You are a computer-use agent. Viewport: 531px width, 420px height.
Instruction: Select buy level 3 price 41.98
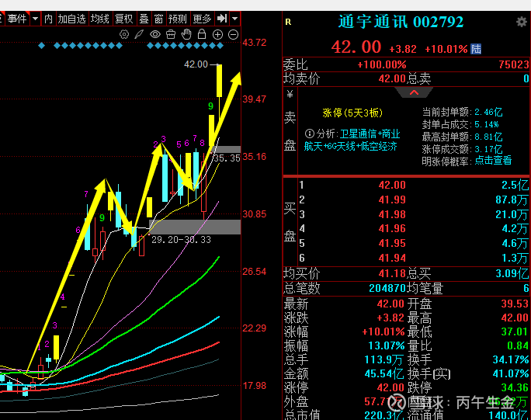pos(392,214)
